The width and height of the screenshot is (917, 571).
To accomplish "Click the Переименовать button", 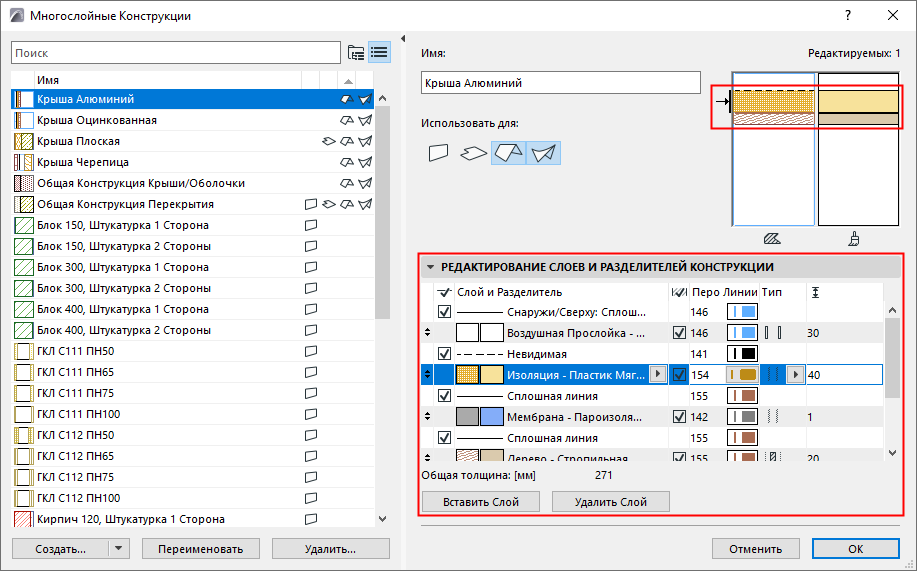I will (201, 549).
